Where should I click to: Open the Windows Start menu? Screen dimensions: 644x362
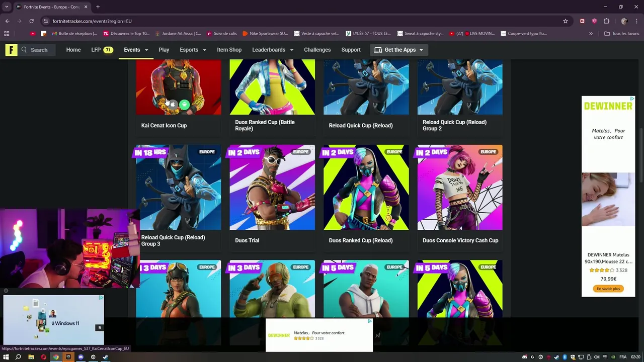coord(6,357)
